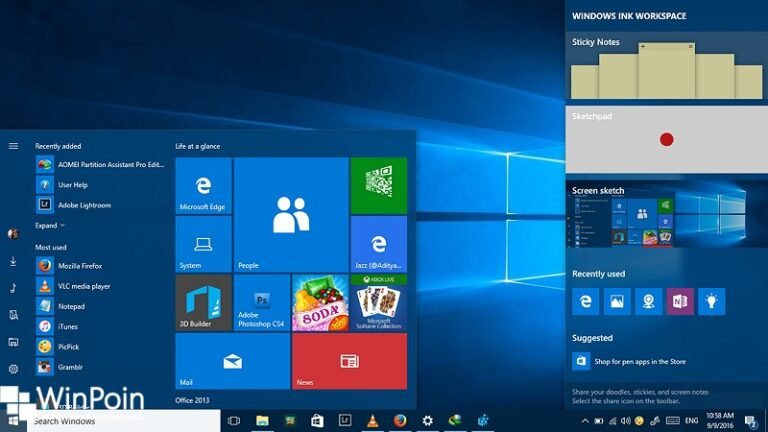This screenshot has height=432, width=768.
Task: Open the Sticky Notes preview
Action: (x=666, y=68)
